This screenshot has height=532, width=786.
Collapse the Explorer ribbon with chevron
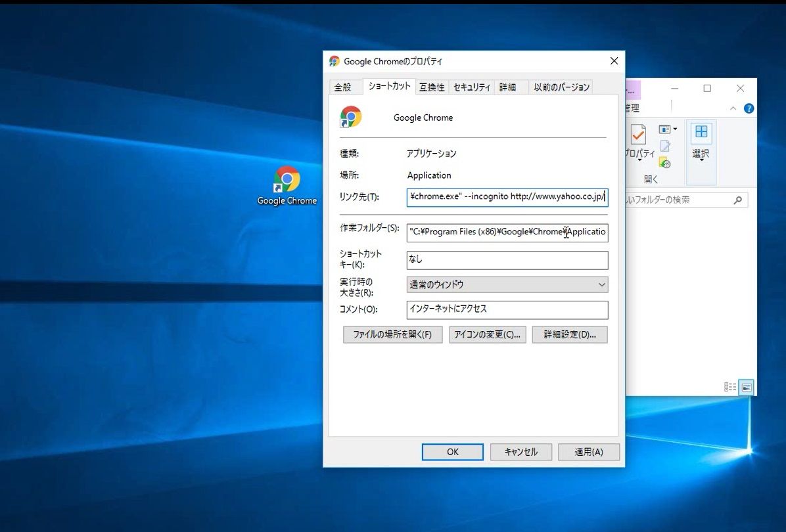[733, 108]
